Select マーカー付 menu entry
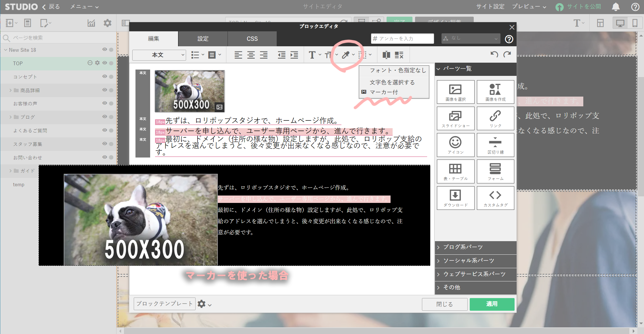Image resolution: width=644 pixels, height=334 pixels. point(384,92)
